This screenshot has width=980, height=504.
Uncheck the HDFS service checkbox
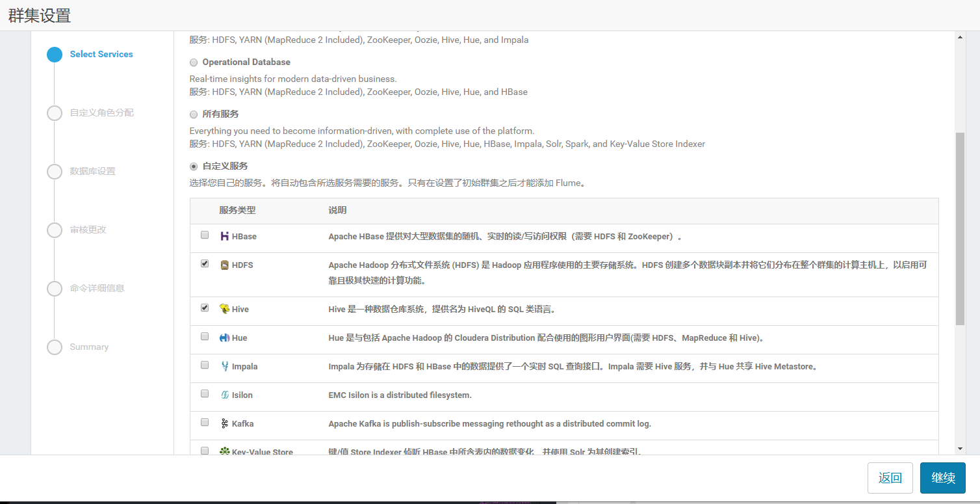[205, 263]
